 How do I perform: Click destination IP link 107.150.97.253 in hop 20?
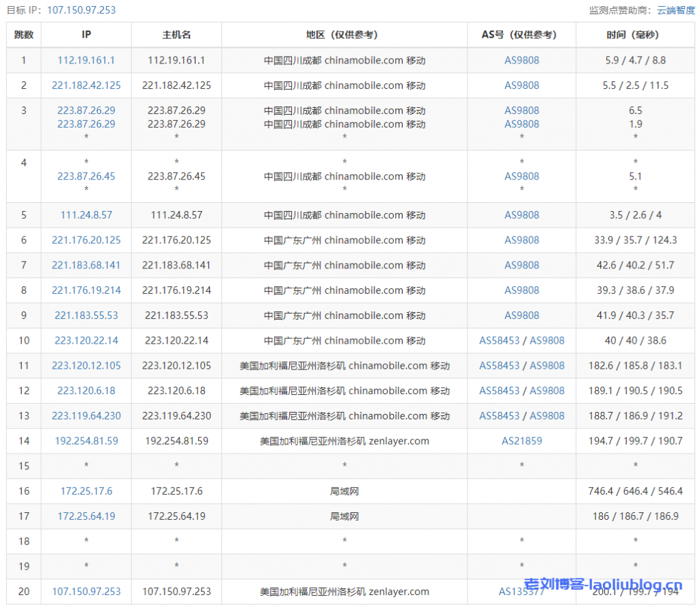coord(86,592)
